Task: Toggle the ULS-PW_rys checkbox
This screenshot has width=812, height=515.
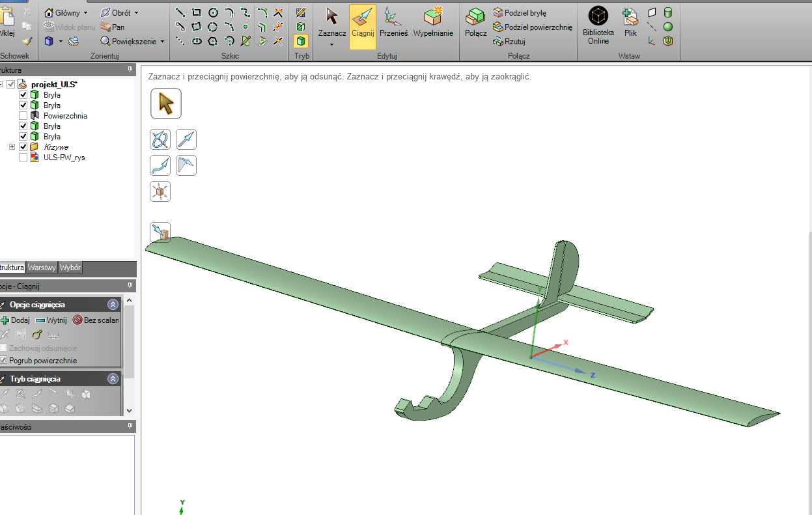Action: 23,158
